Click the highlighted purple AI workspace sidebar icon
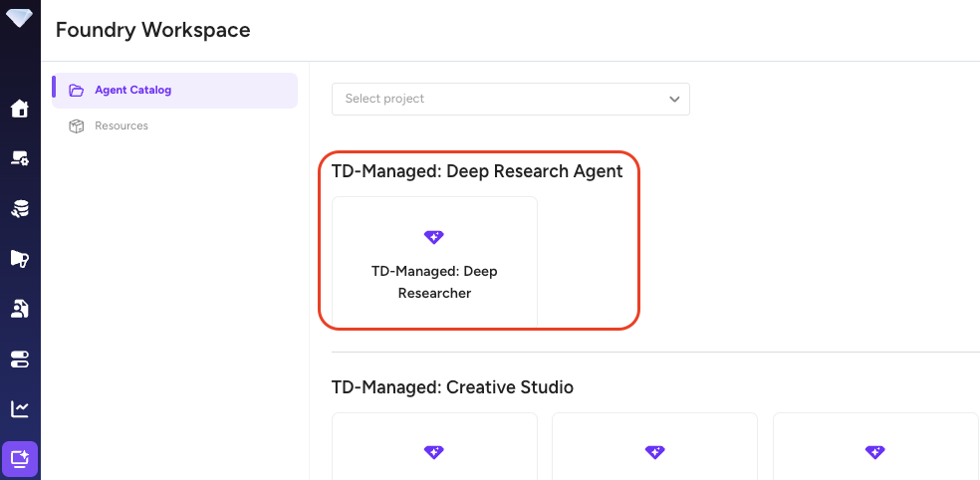980x480 pixels. click(20, 459)
